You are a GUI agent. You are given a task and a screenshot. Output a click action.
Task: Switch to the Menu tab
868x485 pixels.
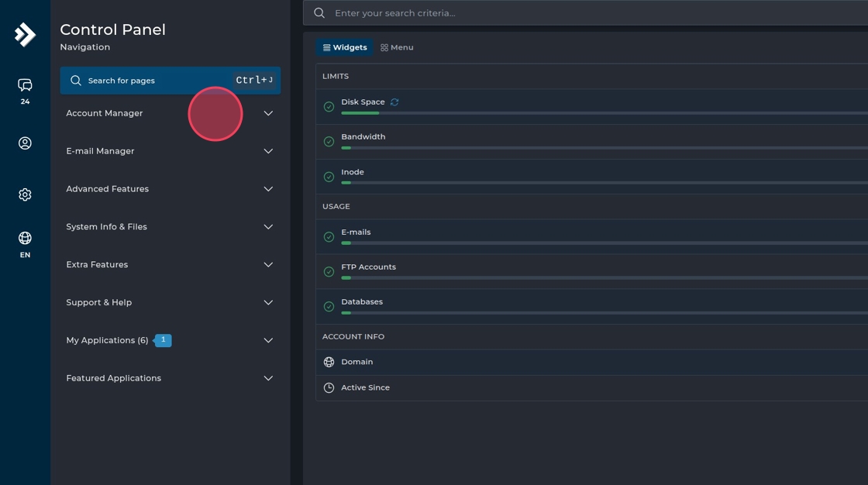pos(397,47)
